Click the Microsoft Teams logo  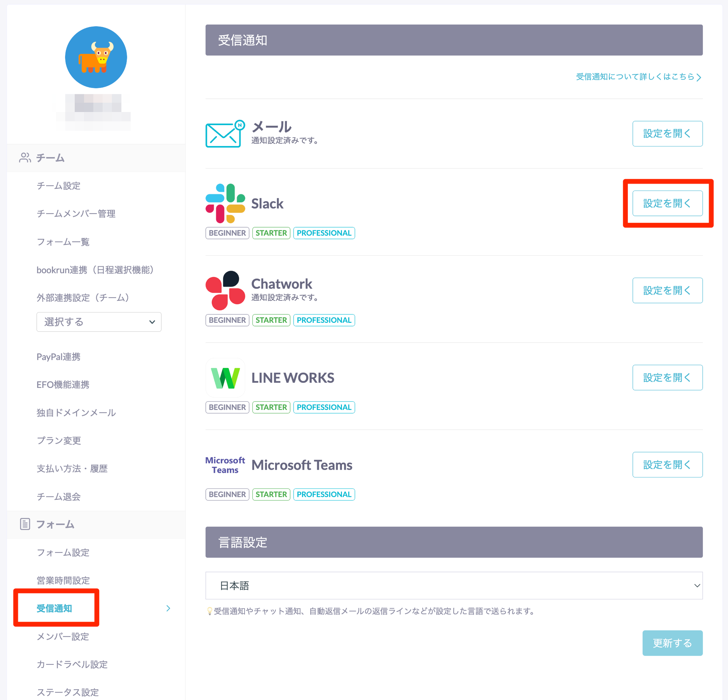[225, 465]
